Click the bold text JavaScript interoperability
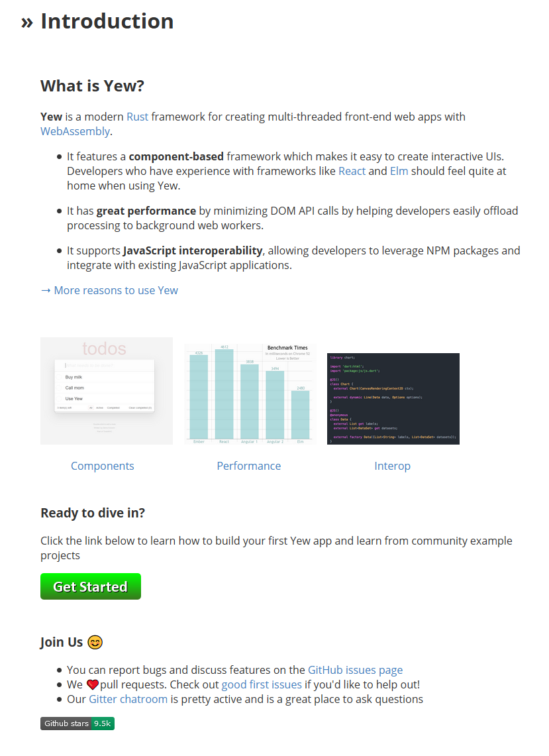This screenshot has width=549, height=756. coord(193,250)
